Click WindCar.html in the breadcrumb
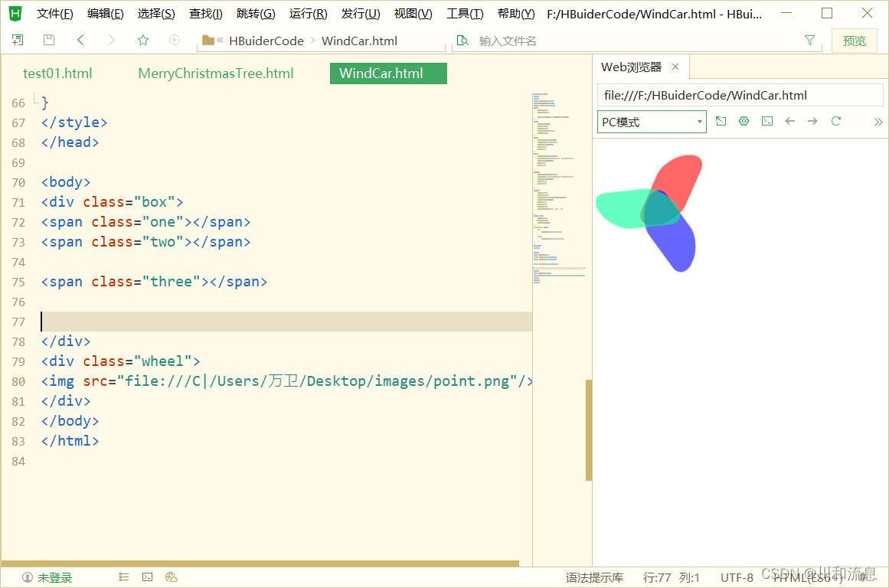Image resolution: width=889 pixels, height=588 pixels. tap(359, 41)
